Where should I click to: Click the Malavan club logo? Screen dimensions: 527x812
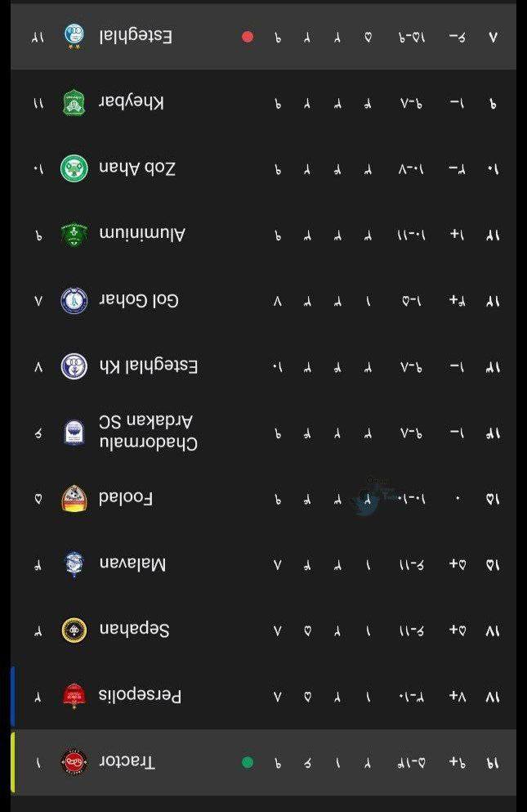[74, 564]
